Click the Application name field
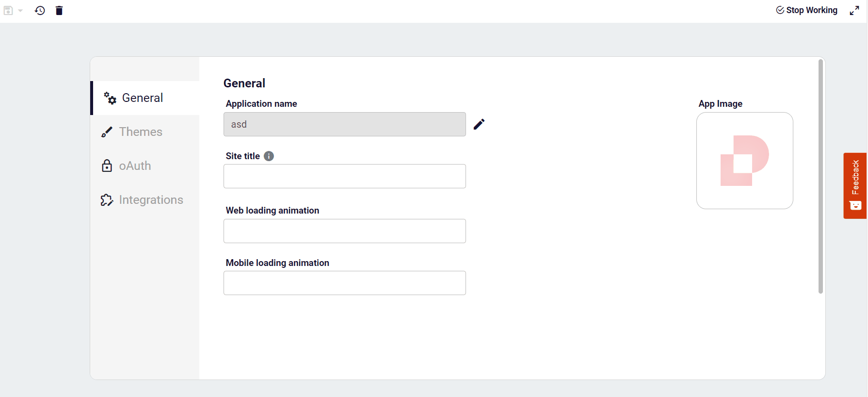Screen dimensions: 868x397 344,124
